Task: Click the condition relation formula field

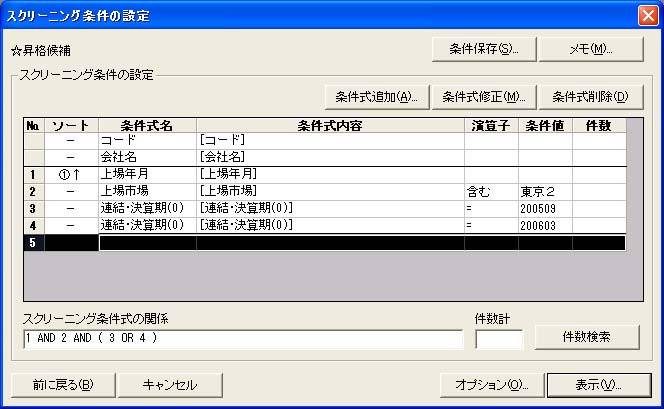Action: pos(242,338)
